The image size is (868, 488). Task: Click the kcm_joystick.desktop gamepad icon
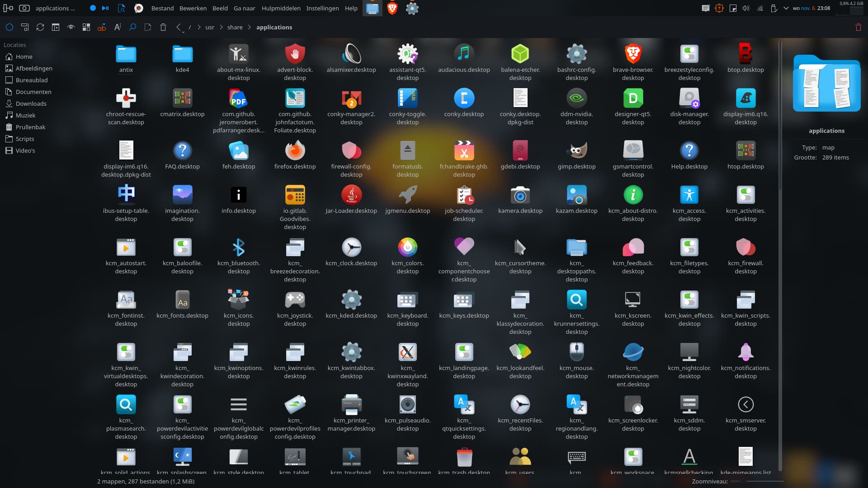click(x=295, y=300)
